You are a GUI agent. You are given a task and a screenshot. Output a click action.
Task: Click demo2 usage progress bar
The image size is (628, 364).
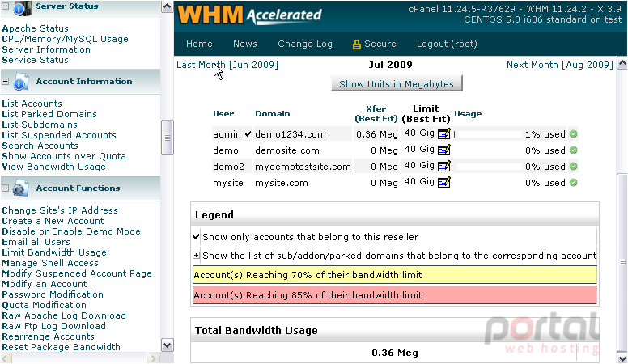click(x=488, y=167)
